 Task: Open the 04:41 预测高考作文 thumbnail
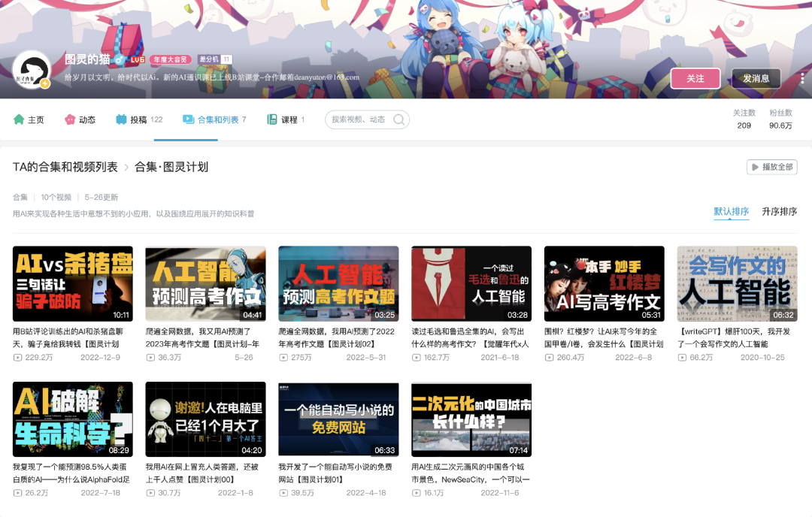pos(205,283)
